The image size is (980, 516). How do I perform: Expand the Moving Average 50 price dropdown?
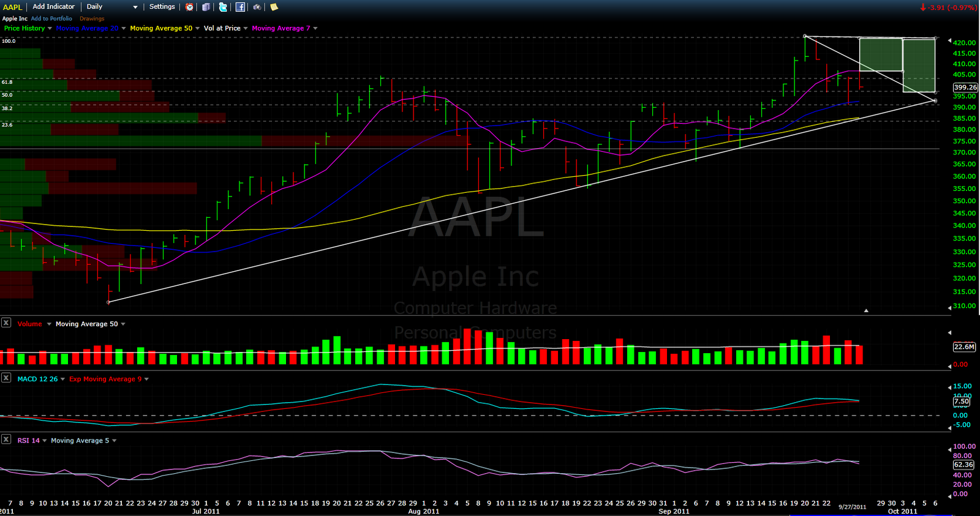[197, 28]
